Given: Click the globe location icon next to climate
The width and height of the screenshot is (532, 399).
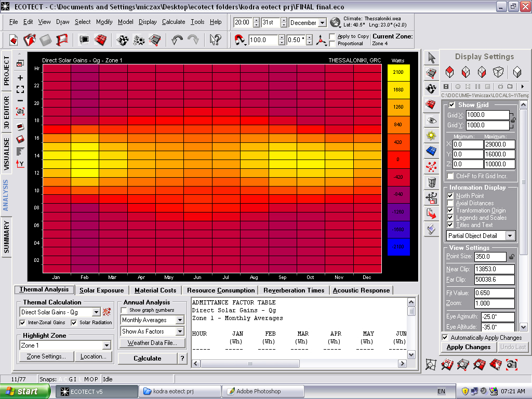Looking at the screenshot, I should click(x=336, y=22).
